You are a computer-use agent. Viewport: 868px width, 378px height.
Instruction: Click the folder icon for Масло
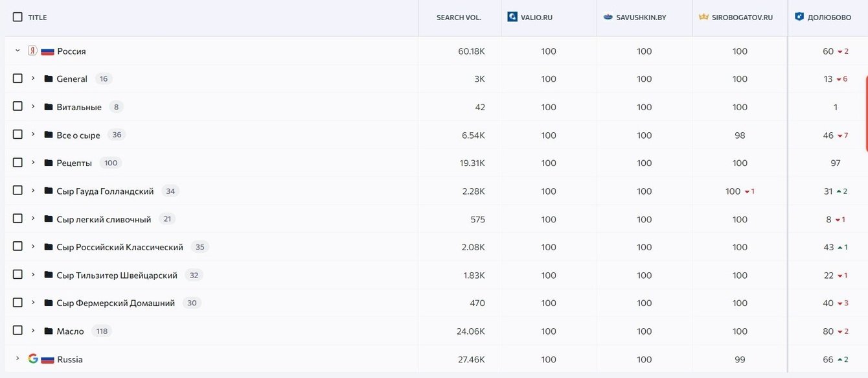pos(49,331)
